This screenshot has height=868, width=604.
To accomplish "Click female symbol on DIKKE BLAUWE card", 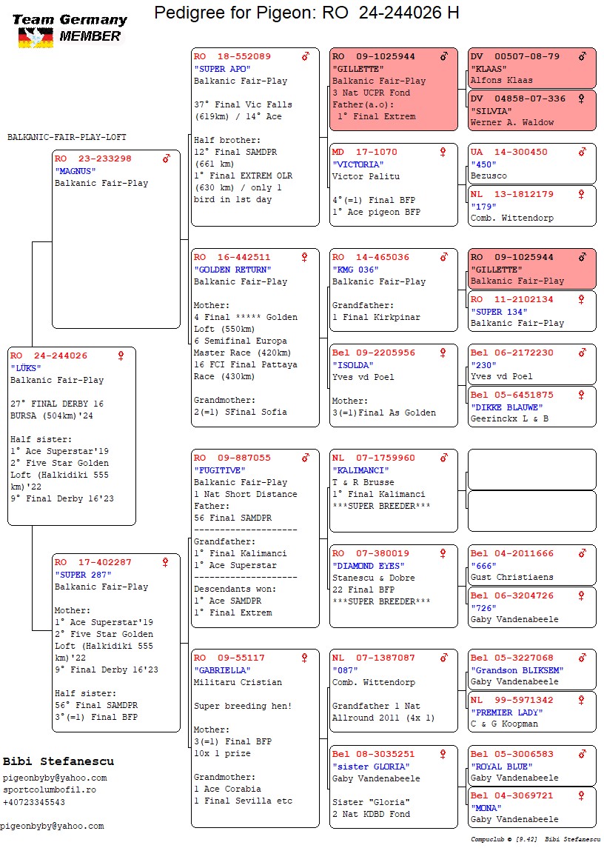I will [x=581, y=395].
